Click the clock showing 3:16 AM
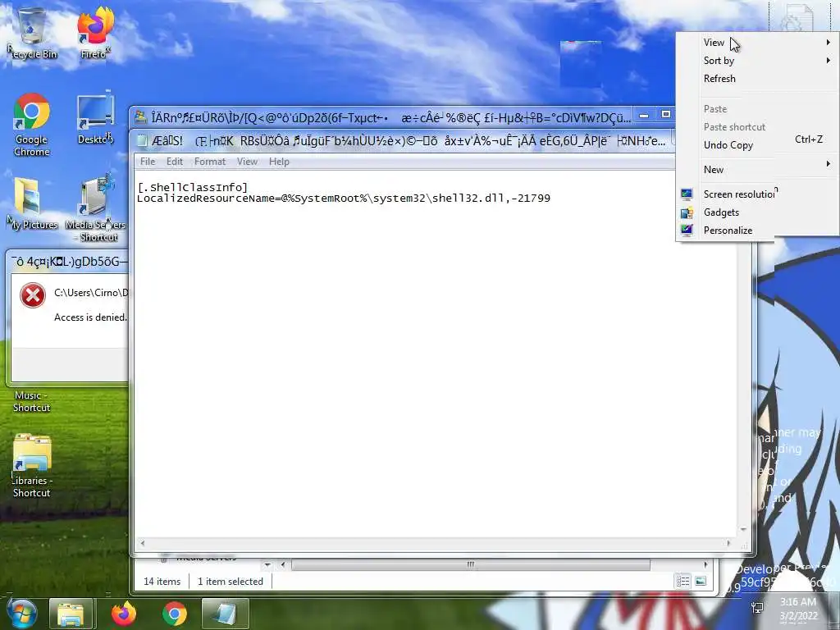 coord(798,601)
